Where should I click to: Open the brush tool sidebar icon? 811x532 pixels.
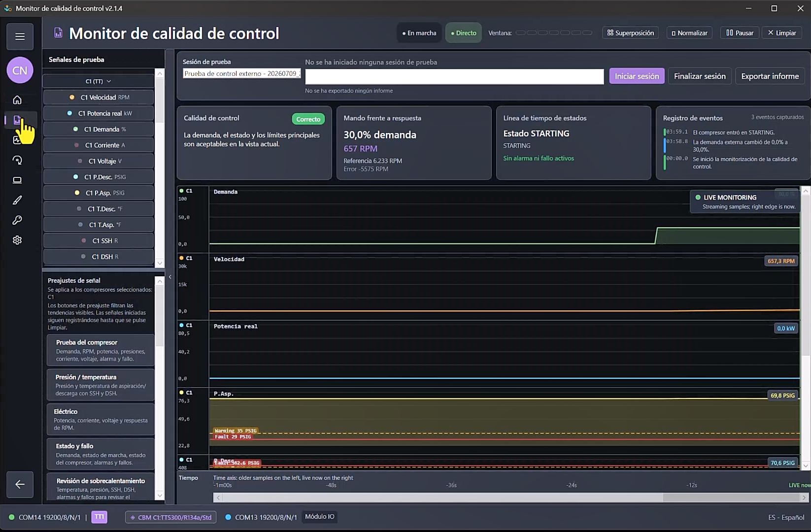pos(17,200)
